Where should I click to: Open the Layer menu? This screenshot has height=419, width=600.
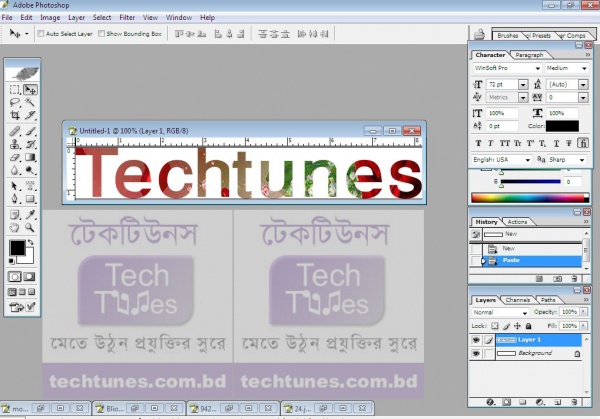point(77,18)
